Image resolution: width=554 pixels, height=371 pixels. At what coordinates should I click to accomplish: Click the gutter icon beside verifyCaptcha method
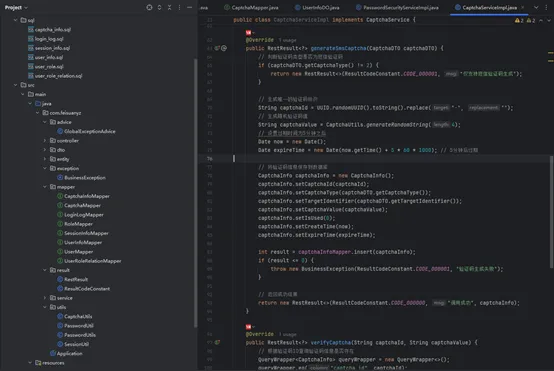217,342
